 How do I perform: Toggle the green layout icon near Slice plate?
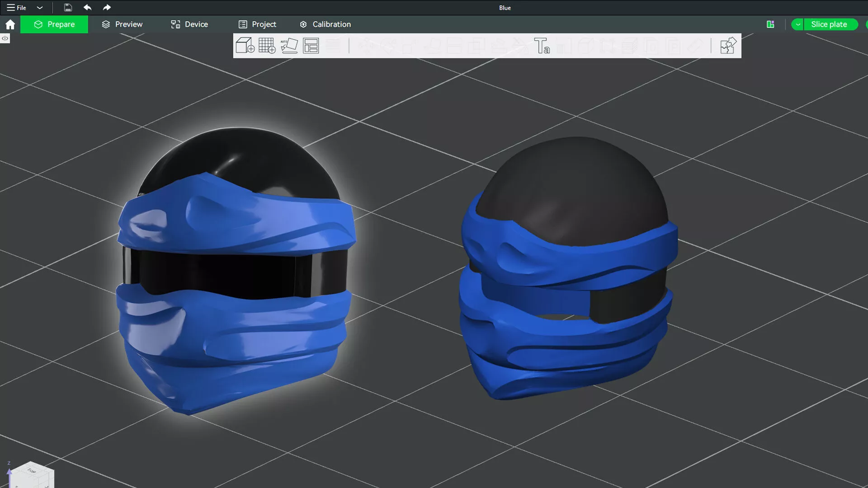click(770, 24)
